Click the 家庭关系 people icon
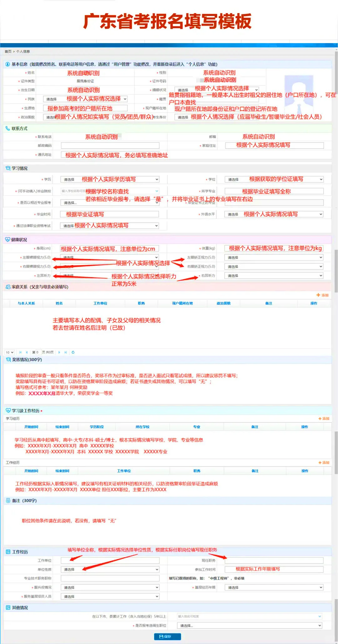This screenshot has width=338, height=644. click(x=8, y=287)
